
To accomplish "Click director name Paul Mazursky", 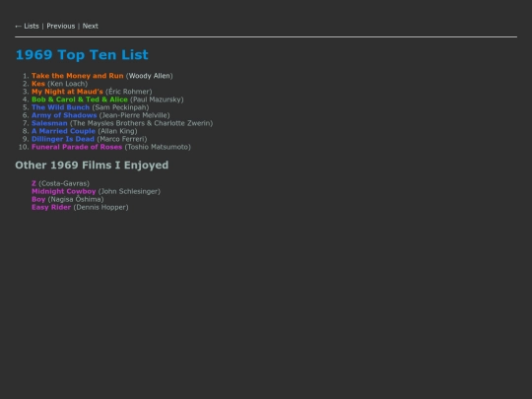I will (x=157, y=100).
